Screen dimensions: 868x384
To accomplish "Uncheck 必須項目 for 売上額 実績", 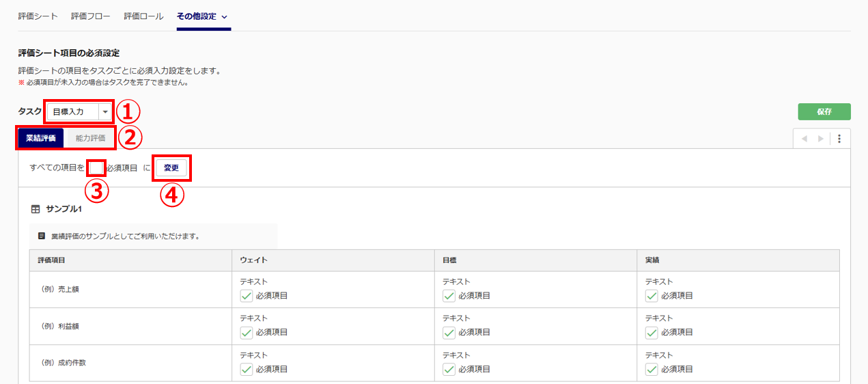I will [x=652, y=296].
